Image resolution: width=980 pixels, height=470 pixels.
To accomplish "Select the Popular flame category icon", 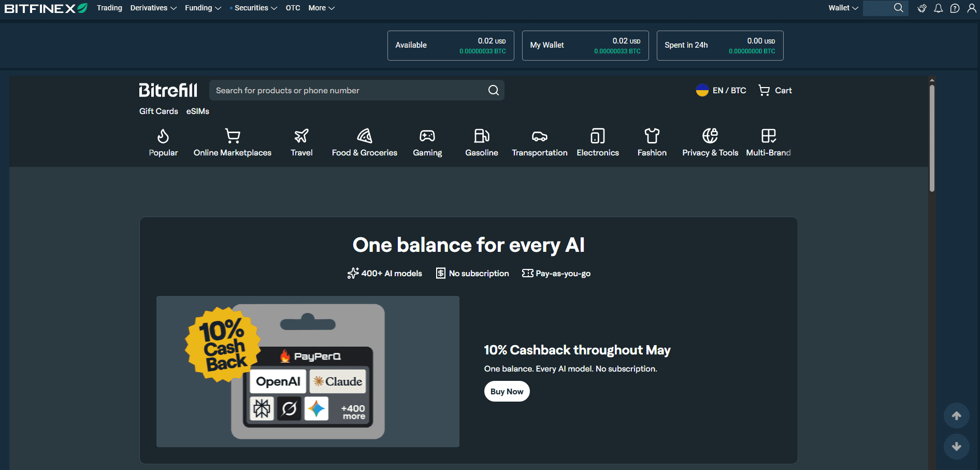I will pyautogui.click(x=163, y=136).
